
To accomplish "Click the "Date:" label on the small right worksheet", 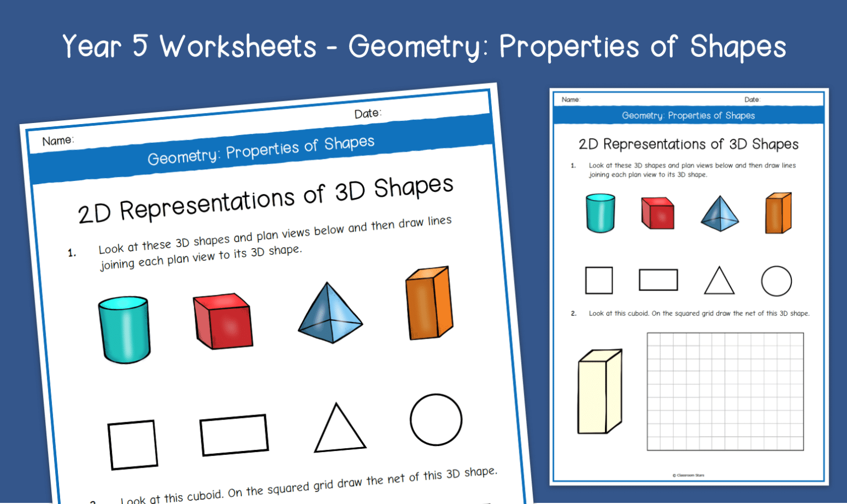I will coord(752,100).
